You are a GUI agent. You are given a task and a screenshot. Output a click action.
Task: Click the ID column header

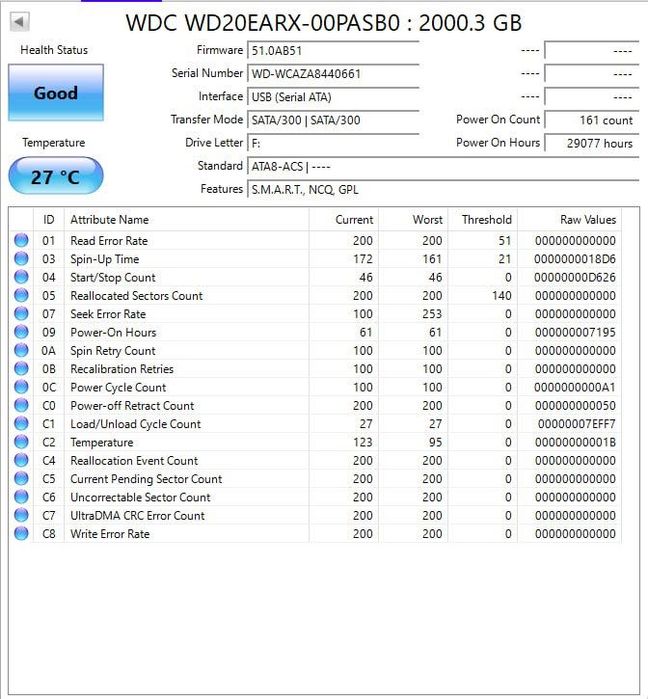[x=49, y=219]
